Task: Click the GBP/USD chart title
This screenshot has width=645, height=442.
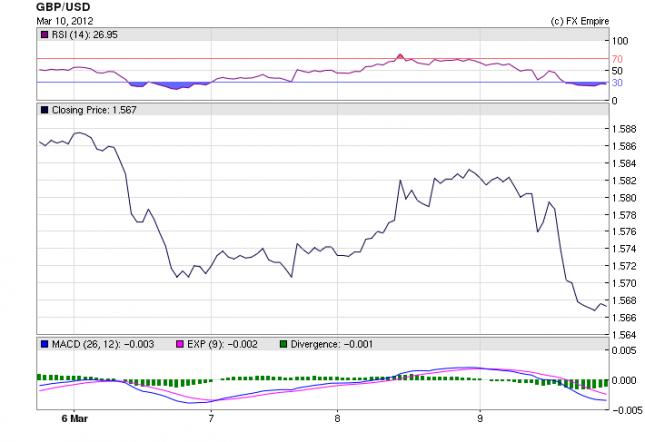Action: pos(63,7)
